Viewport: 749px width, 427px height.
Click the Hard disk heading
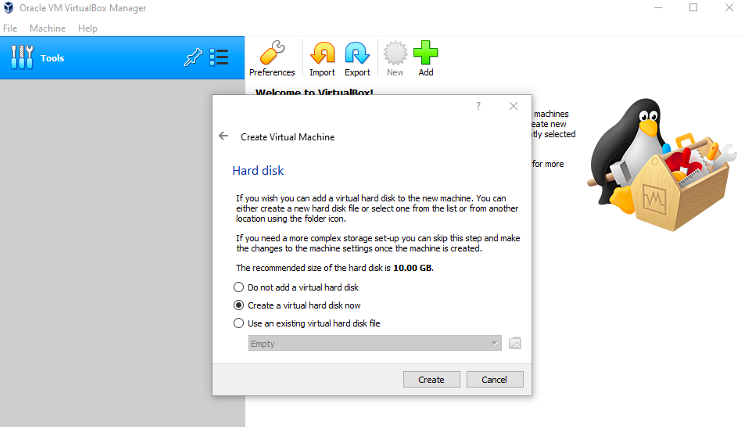[x=258, y=171]
